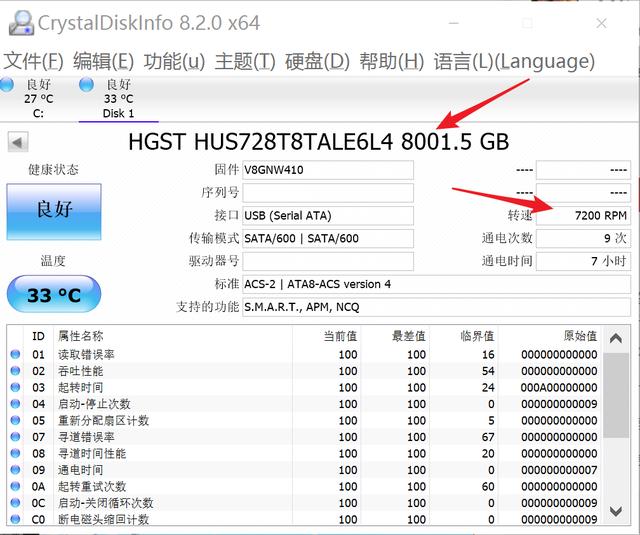Open the 主题(T) menu

[x=245, y=61]
